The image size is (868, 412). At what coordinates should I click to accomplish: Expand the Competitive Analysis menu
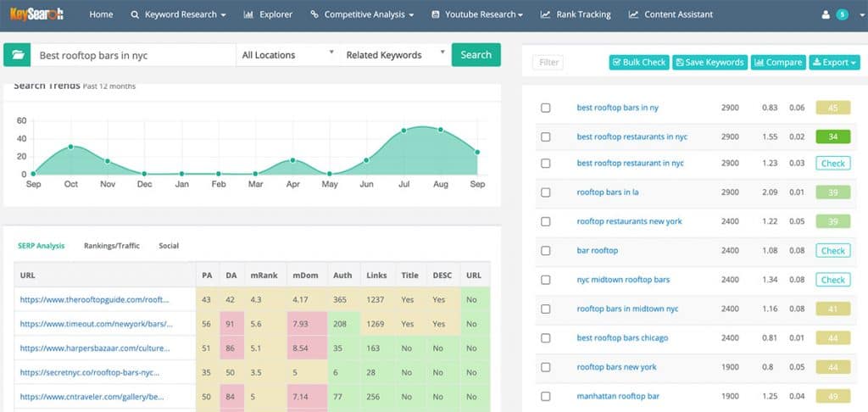[x=369, y=15]
